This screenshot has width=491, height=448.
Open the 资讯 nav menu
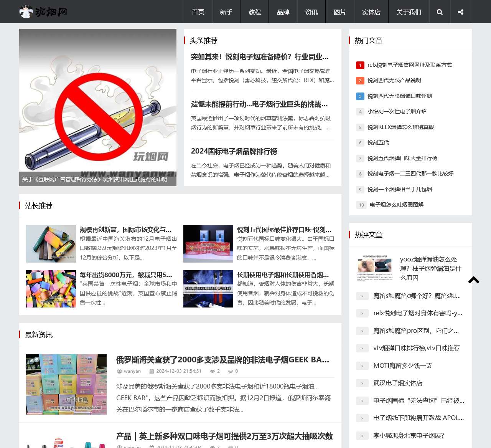click(311, 12)
